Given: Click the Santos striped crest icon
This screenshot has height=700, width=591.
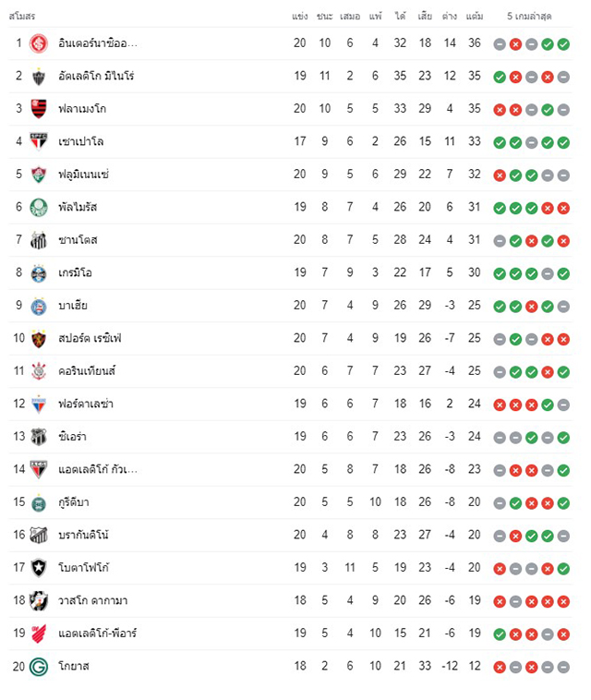Looking at the screenshot, I should pos(39,240).
